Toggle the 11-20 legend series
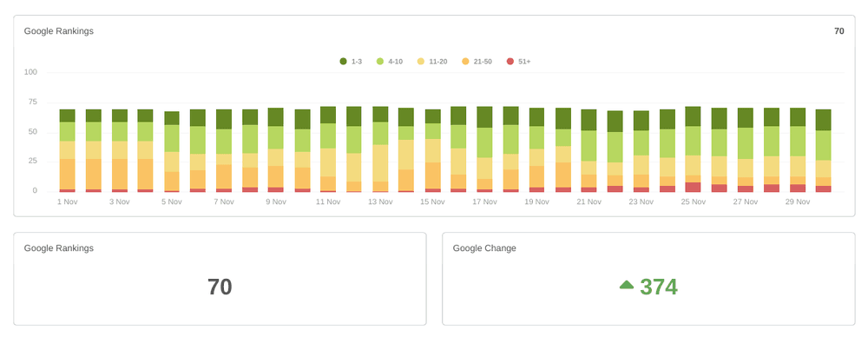 click(432, 62)
